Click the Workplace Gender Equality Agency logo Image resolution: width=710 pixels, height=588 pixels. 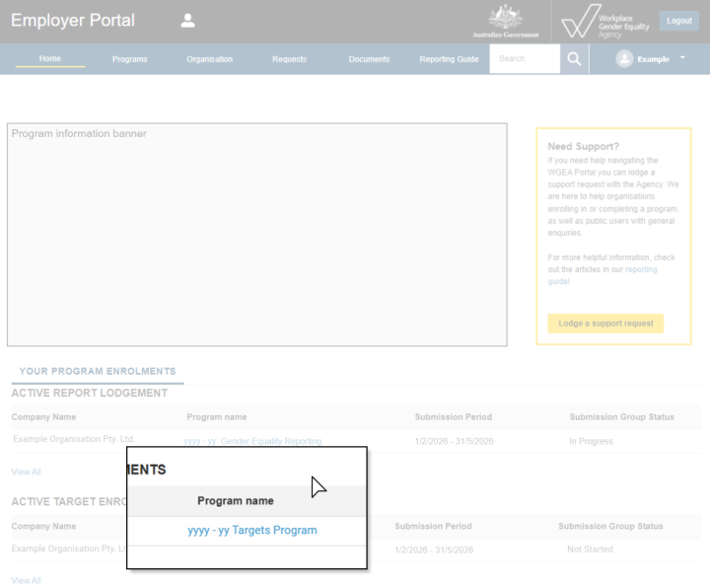(x=605, y=22)
